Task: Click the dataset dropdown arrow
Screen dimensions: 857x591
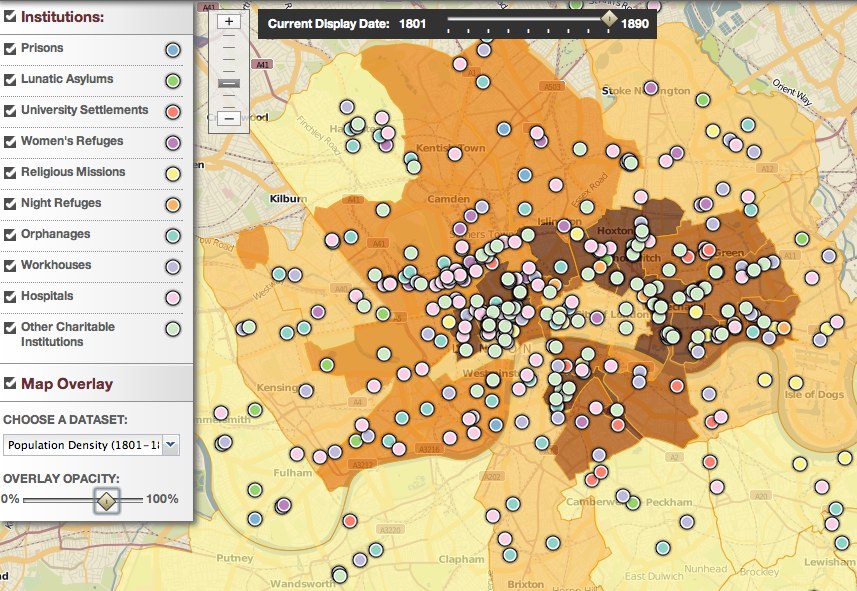Action: (x=171, y=445)
